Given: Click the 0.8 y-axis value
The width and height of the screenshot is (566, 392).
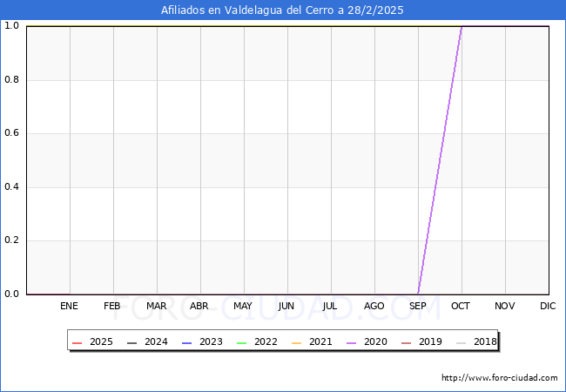Looking at the screenshot, I should point(11,80).
